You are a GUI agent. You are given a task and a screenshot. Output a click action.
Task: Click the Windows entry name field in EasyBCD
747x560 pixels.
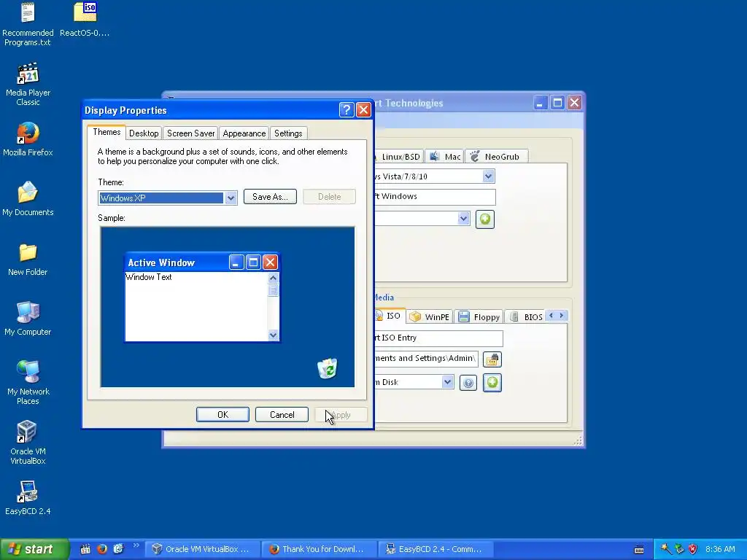pyautogui.click(x=435, y=197)
